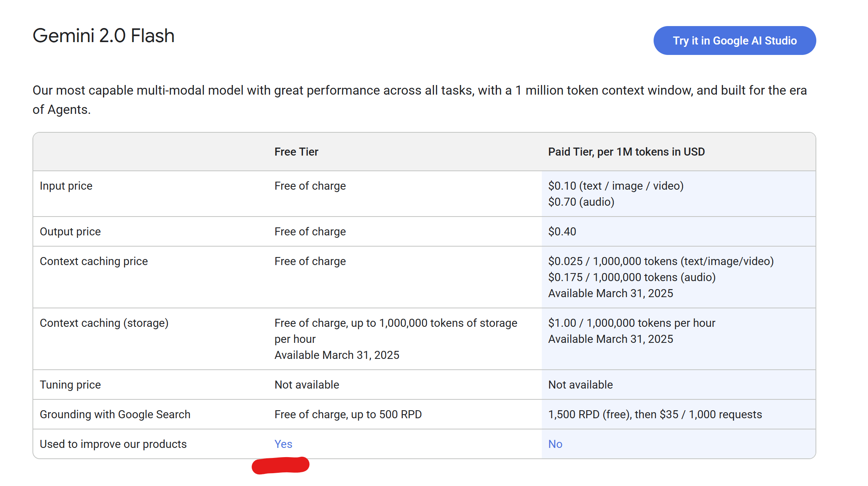Click the Used to improve our products label
This screenshot has height=486, width=868.
coord(113,444)
